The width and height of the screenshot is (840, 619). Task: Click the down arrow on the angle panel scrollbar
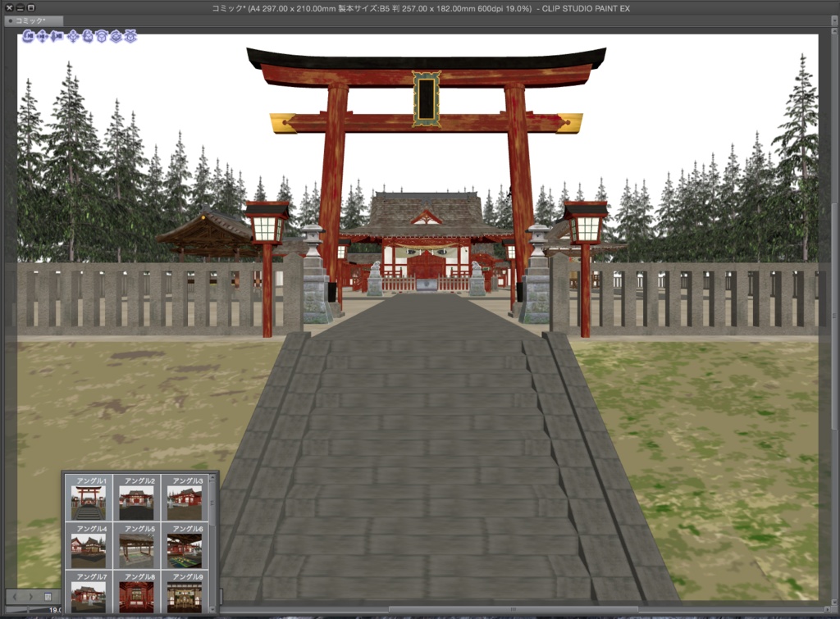click(x=211, y=609)
